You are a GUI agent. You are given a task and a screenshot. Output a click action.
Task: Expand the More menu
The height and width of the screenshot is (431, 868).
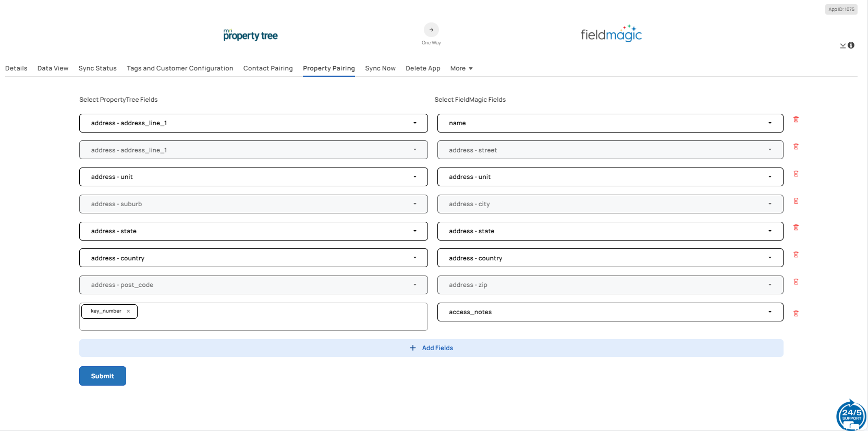461,68
